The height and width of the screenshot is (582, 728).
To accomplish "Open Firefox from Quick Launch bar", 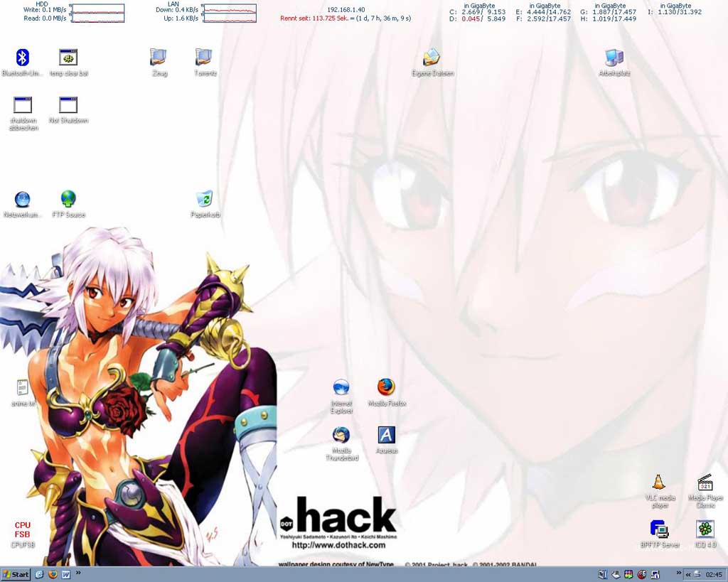I will click(53, 575).
